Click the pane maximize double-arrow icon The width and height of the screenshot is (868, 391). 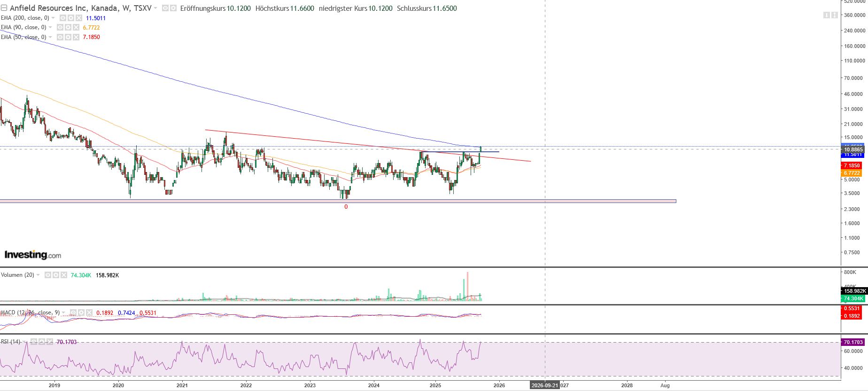coord(834,15)
